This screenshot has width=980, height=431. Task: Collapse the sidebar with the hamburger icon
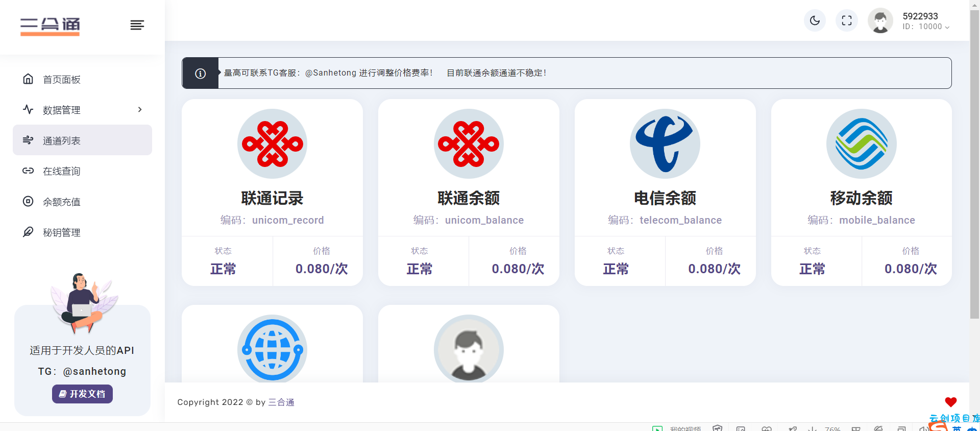pos(137,25)
